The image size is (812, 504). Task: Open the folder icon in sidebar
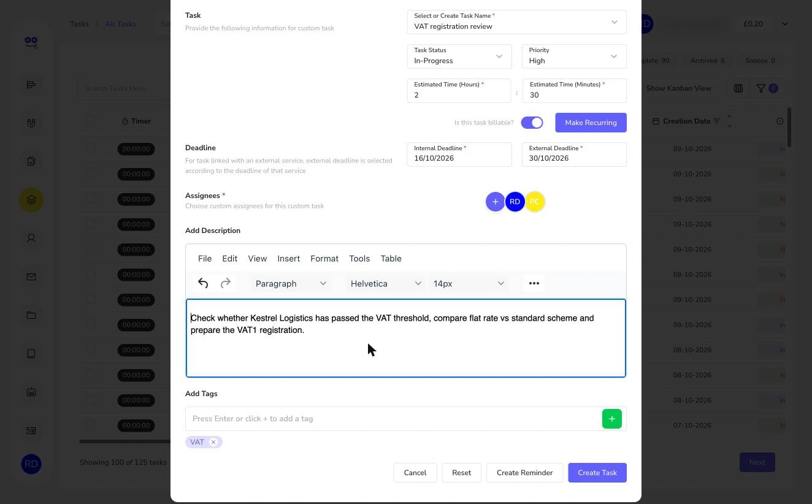point(31,315)
